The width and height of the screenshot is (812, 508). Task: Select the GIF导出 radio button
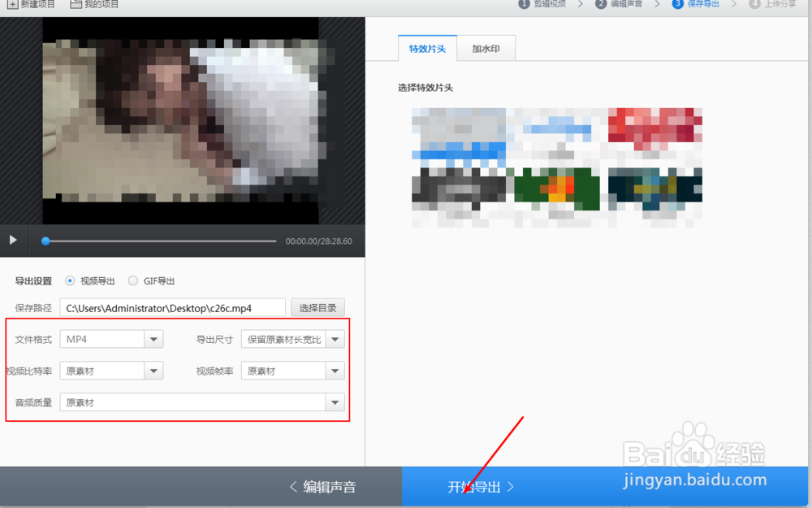point(133,281)
